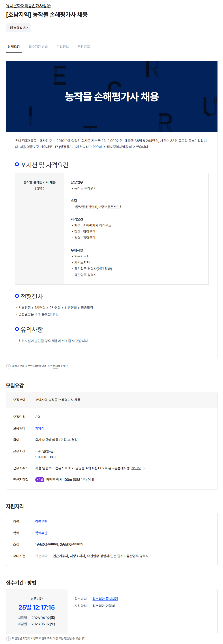
Task: Apply via 잡코리아 즉시지원 link
Action: [x=105, y=599]
